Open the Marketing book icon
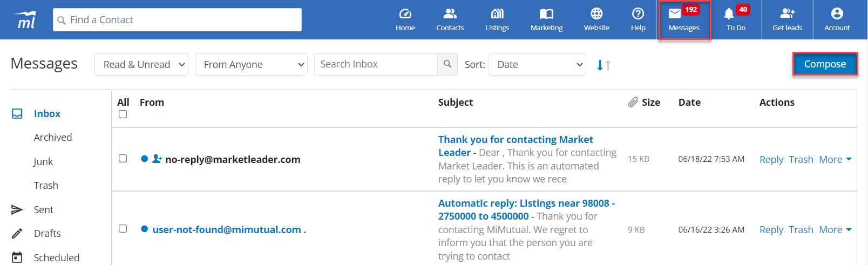Viewport: 868px width, 265px height. (546, 13)
